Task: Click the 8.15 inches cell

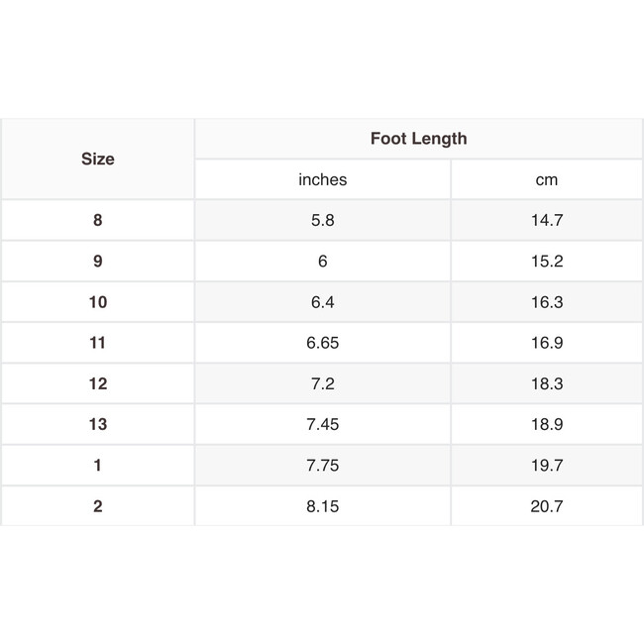Action: (322, 506)
